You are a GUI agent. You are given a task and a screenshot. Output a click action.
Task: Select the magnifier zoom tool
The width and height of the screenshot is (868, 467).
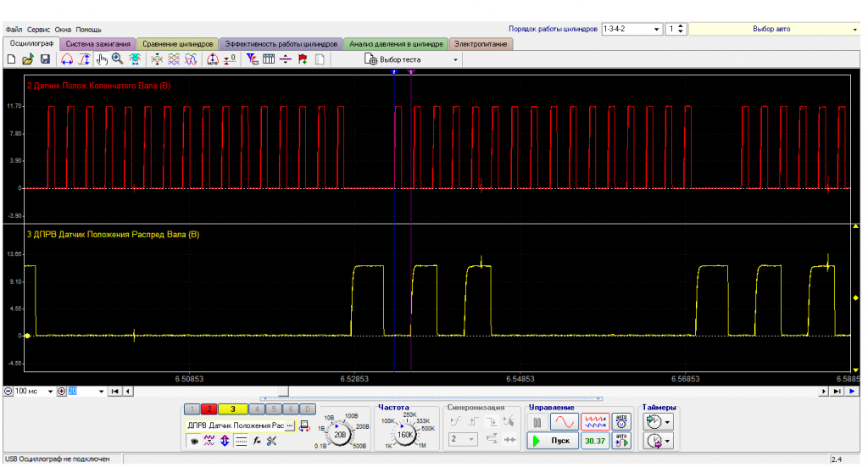tap(117, 59)
